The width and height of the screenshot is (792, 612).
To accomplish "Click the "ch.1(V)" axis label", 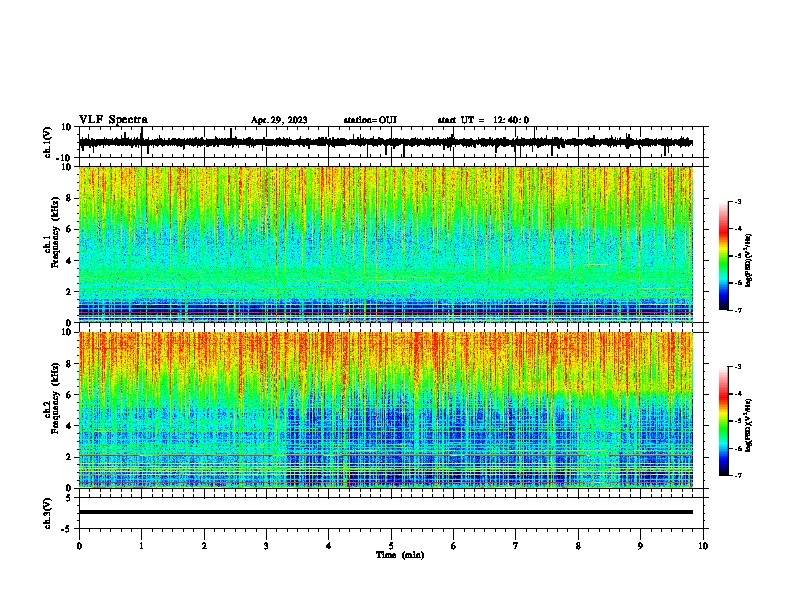I will pyautogui.click(x=48, y=142).
